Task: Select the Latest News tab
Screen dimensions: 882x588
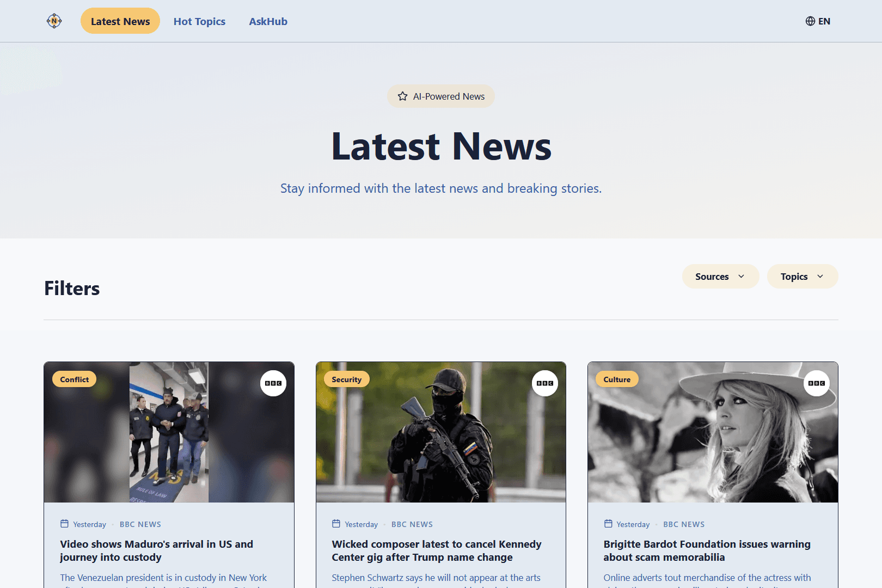Action: (x=120, y=21)
